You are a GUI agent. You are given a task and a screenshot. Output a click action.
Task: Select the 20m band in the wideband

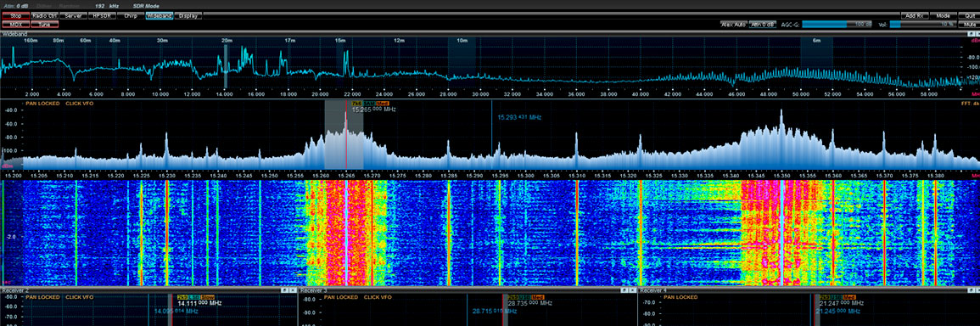pyautogui.click(x=227, y=40)
